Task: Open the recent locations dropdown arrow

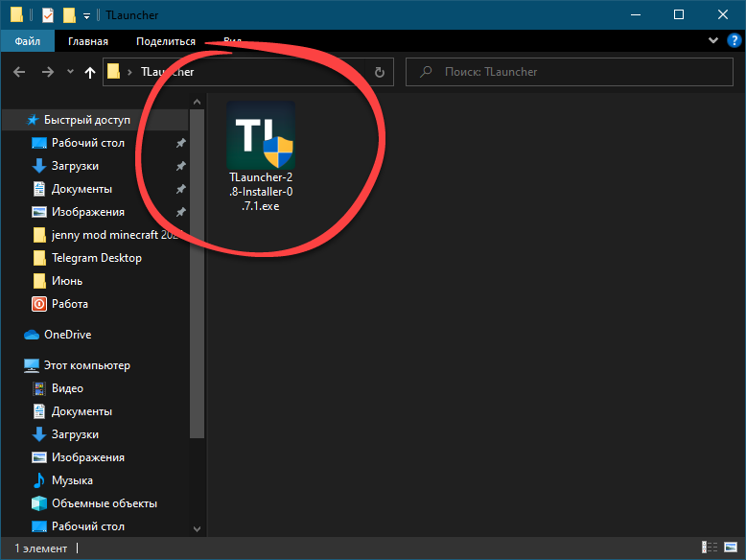Action: click(70, 72)
